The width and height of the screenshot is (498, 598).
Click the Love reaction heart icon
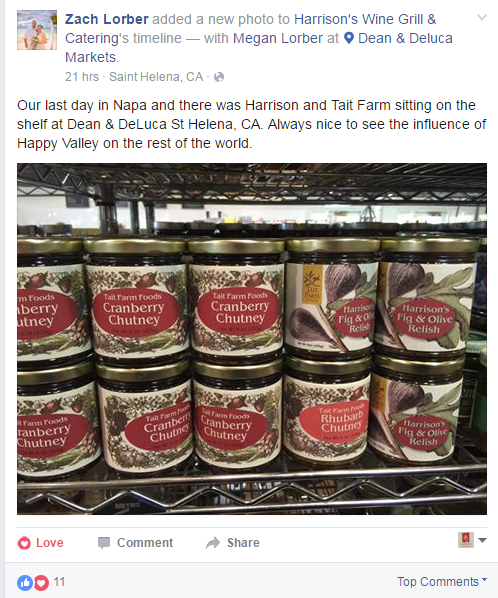[x=24, y=543]
